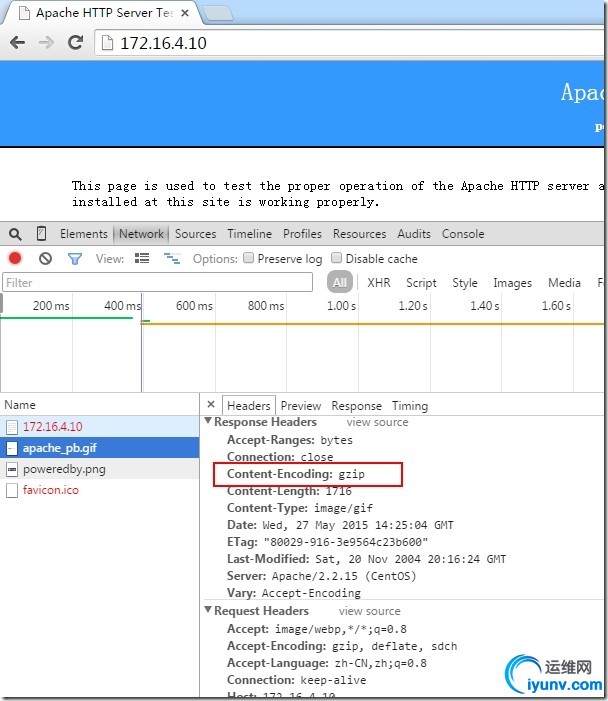Open a new tab with the blank tab button
The image size is (608, 701).
pos(218,13)
